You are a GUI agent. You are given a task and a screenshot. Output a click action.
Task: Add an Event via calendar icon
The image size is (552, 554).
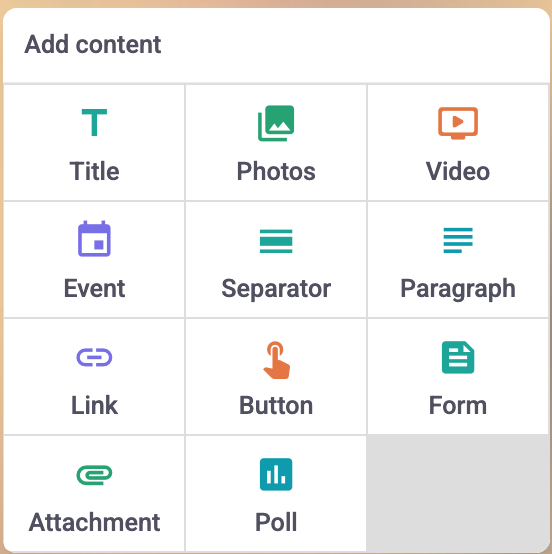pos(94,238)
